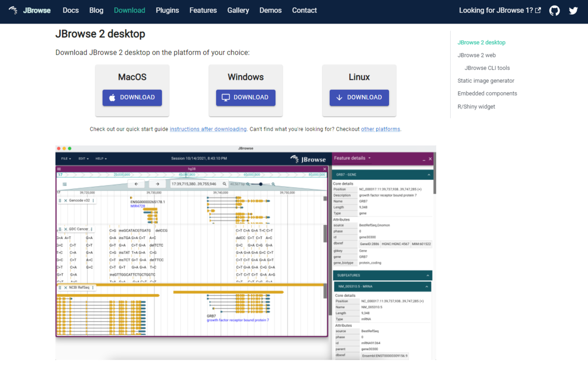This screenshot has height=374, width=588.
Task: Click the GeneID:2886 dbxref value
Action: (x=368, y=244)
